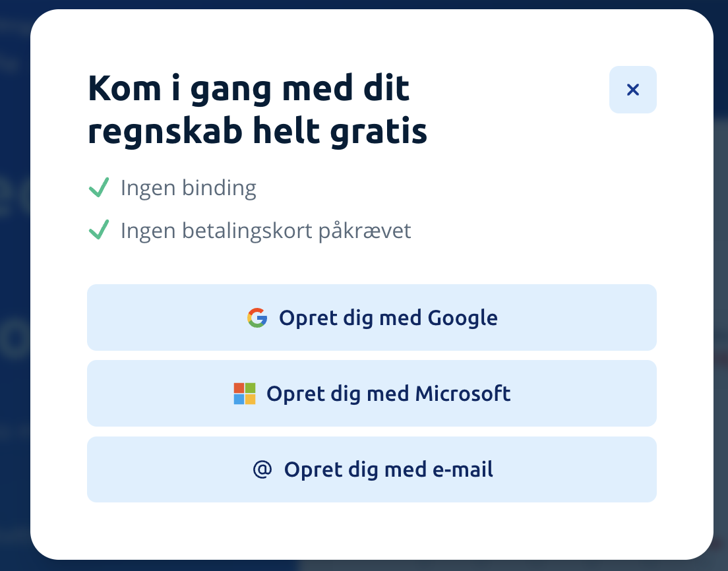Close the signup dialog with the X
728x571 pixels.
632,90
